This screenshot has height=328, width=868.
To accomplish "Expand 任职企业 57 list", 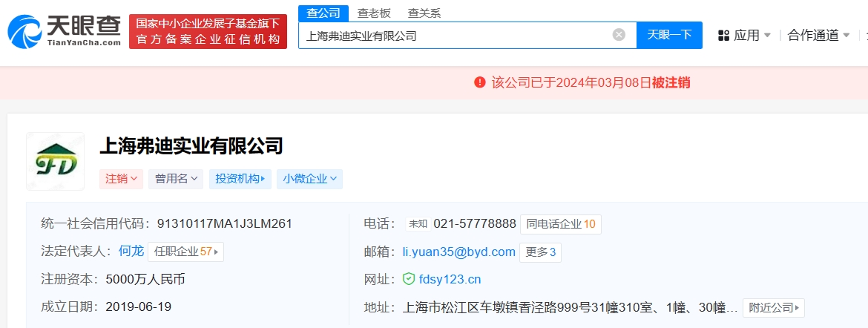I will click(x=186, y=252).
